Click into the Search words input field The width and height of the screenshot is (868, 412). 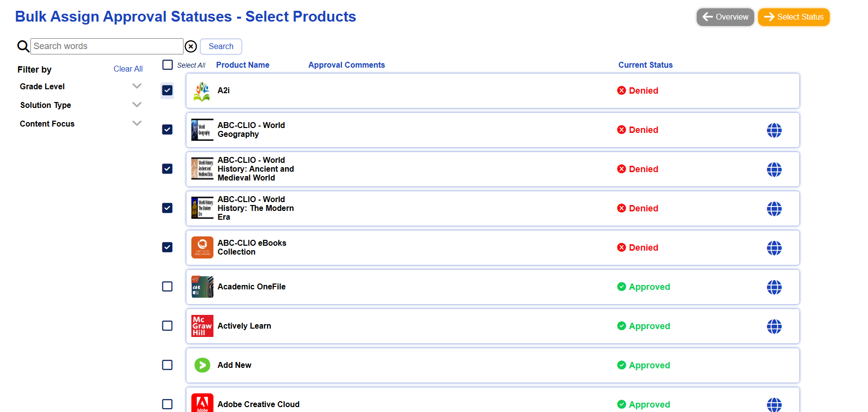[x=107, y=46]
